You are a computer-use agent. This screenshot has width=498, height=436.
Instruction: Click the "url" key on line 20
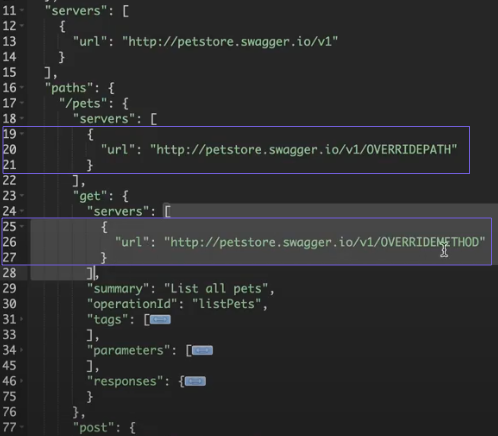[118, 150]
